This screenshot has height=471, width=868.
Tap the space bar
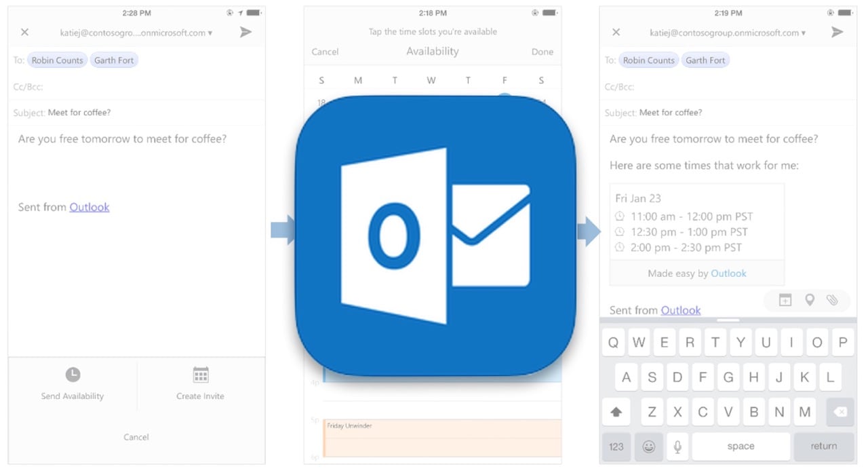click(741, 447)
